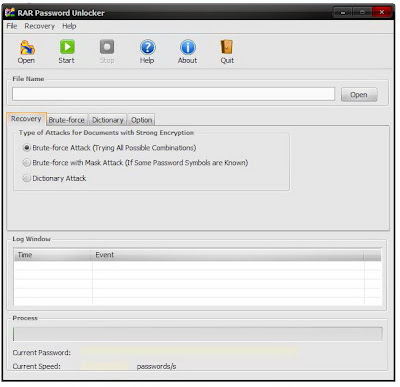Click the Current Speed value field
The height and width of the screenshot is (387, 400).
(105, 366)
